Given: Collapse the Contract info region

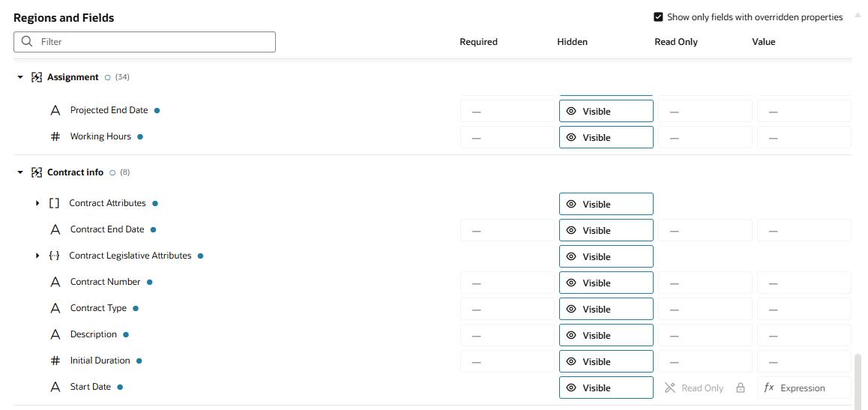Looking at the screenshot, I should click(x=21, y=172).
